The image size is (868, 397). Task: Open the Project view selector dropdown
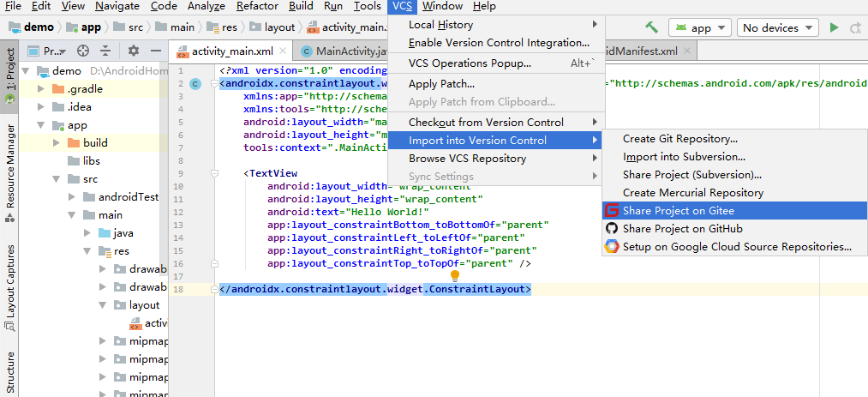click(47, 51)
